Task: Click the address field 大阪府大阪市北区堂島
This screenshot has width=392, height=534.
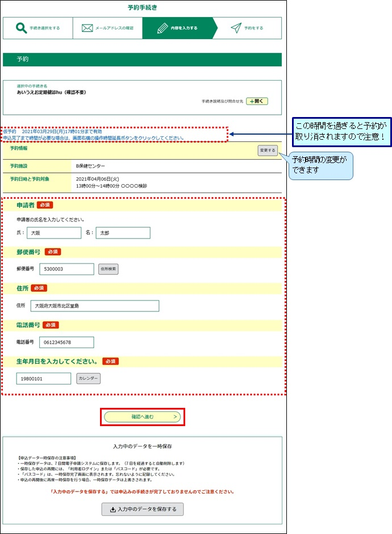Action: 95,306
